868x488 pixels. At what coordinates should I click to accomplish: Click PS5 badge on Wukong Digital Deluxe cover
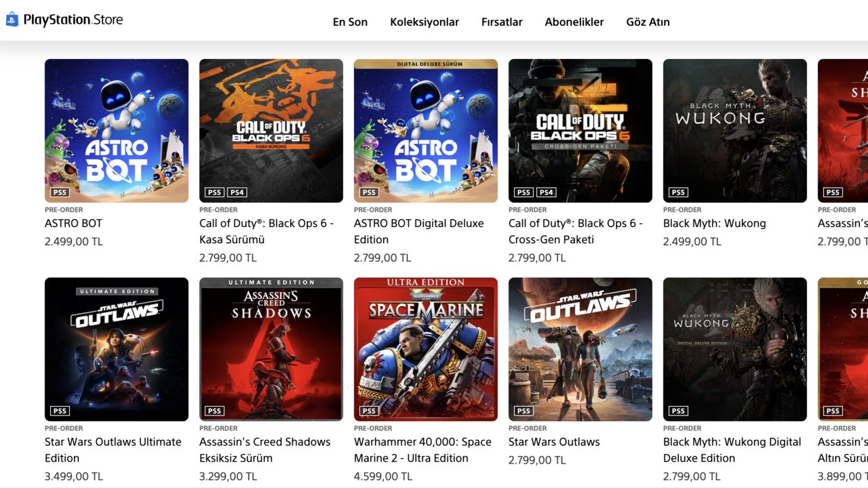pos(678,411)
